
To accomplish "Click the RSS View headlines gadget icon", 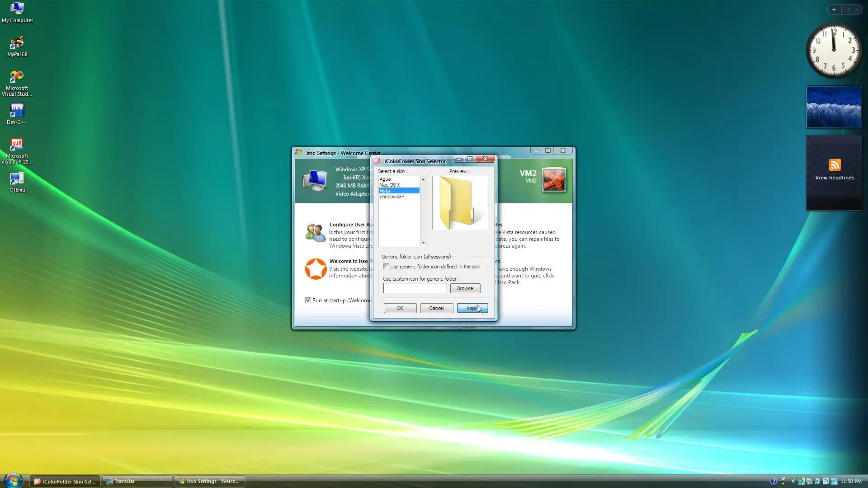I will coord(835,165).
